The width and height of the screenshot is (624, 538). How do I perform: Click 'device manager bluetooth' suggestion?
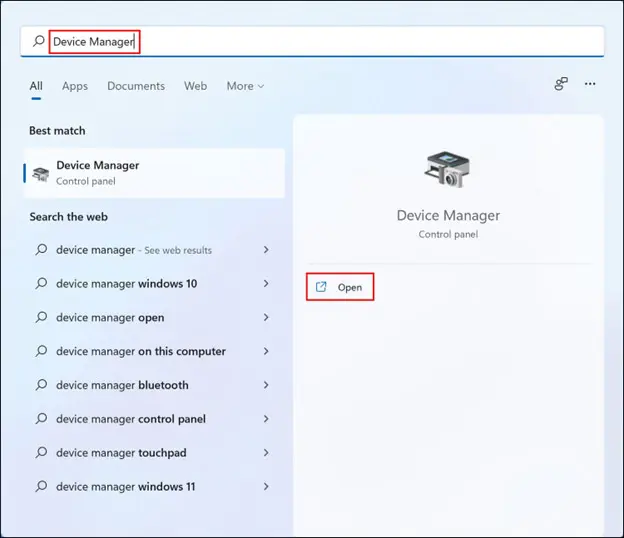point(122,385)
